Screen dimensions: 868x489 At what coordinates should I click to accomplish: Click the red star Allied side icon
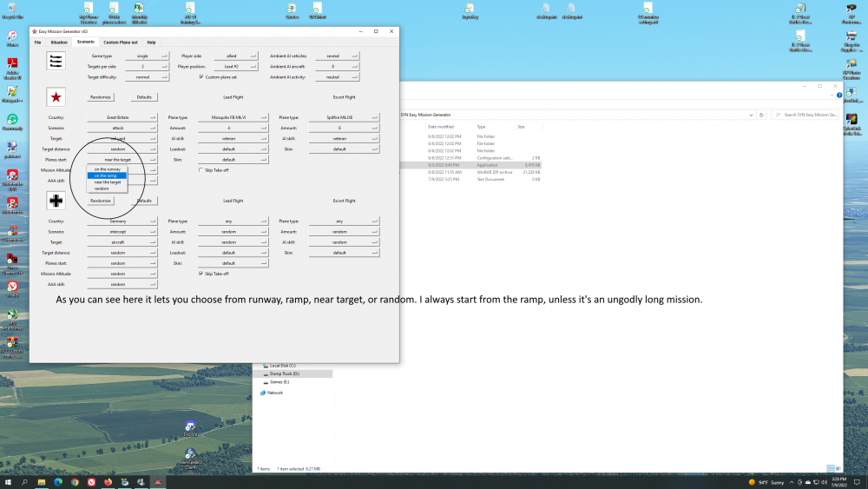(x=56, y=97)
